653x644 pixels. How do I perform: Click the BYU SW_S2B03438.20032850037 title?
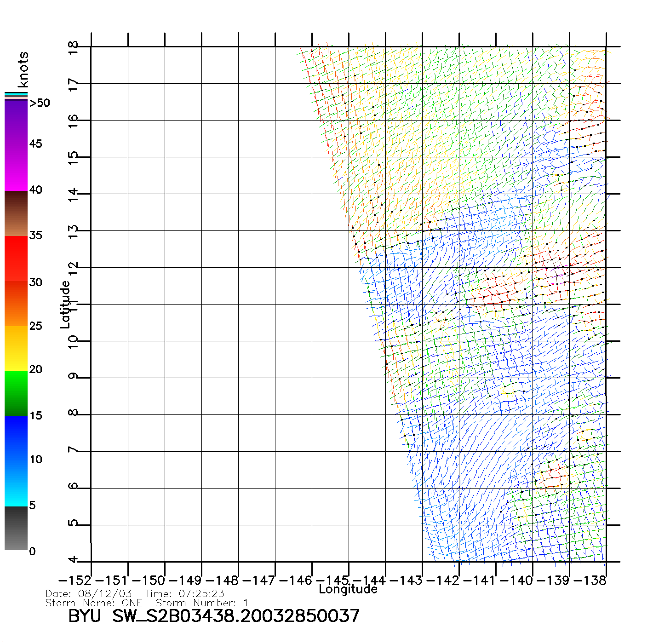click(x=214, y=616)
